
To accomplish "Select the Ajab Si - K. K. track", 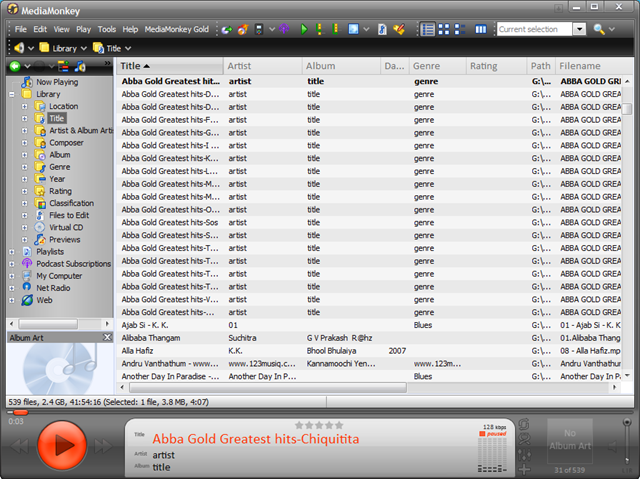I will click(369, 325).
